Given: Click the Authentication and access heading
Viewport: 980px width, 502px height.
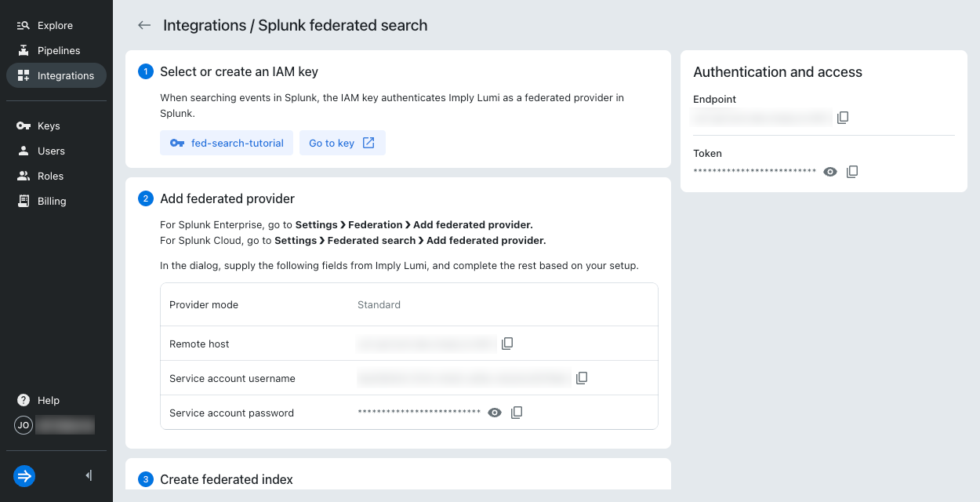Looking at the screenshot, I should tap(778, 72).
